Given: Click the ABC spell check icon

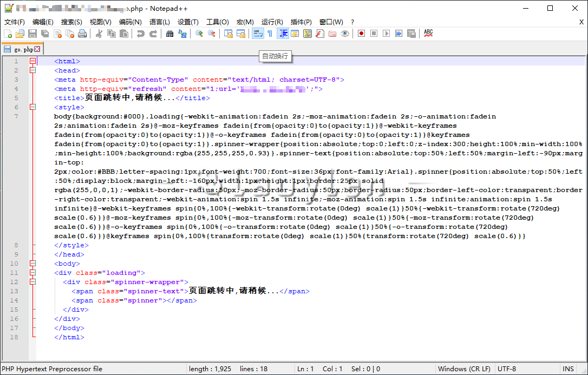Looking at the screenshot, I should coord(428,34).
